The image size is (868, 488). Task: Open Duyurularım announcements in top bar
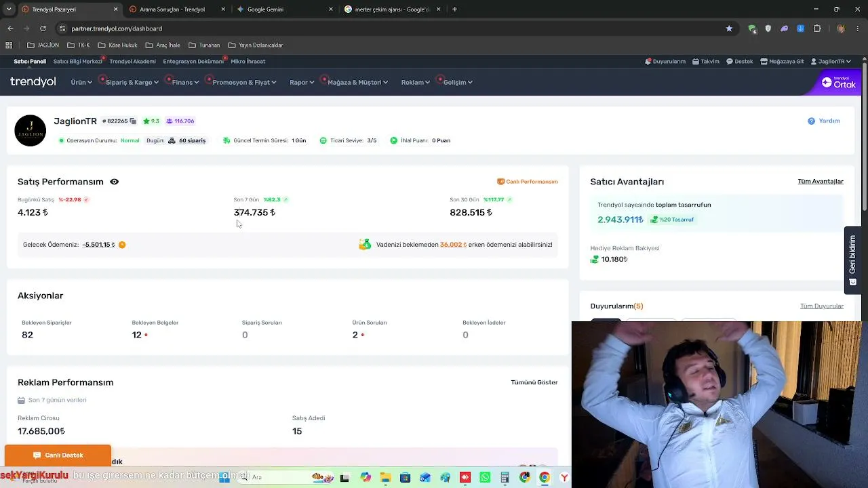click(x=665, y=62)
